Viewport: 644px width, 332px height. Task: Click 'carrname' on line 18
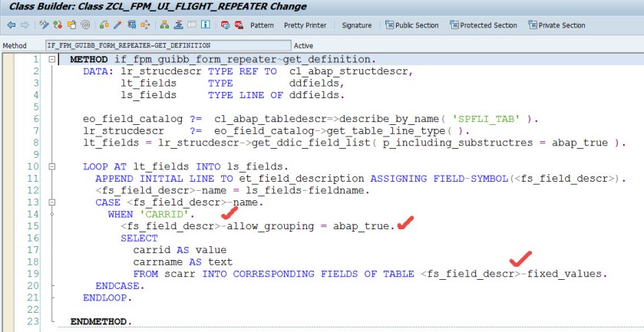tap(158, 261)
